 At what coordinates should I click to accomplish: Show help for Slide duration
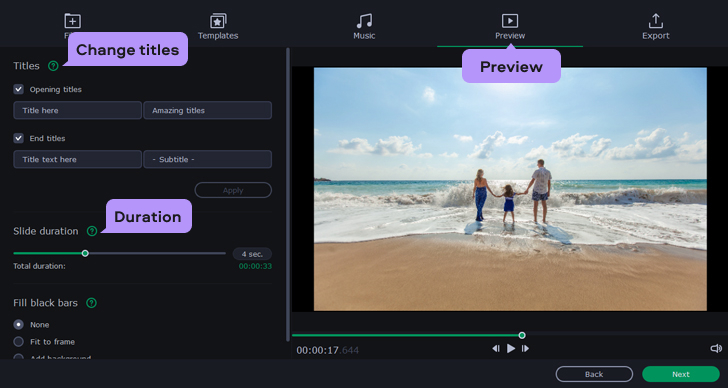(92, 231)
